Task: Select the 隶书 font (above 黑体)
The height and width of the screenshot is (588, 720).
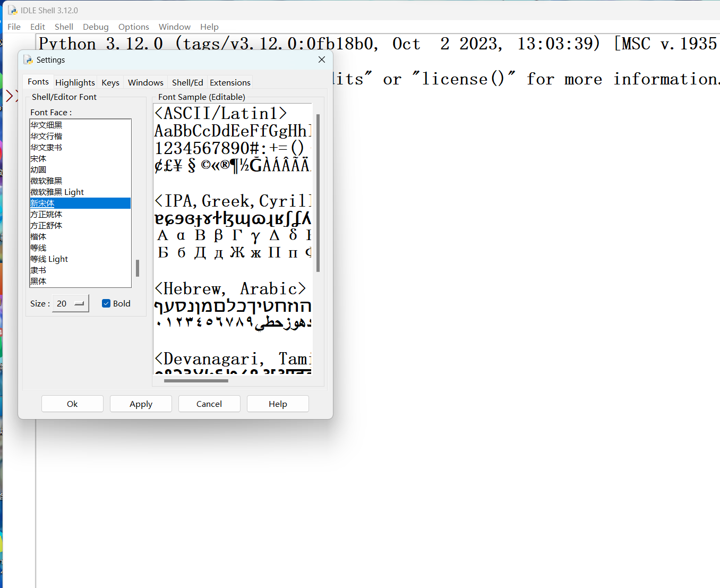Action: (80, 270)
